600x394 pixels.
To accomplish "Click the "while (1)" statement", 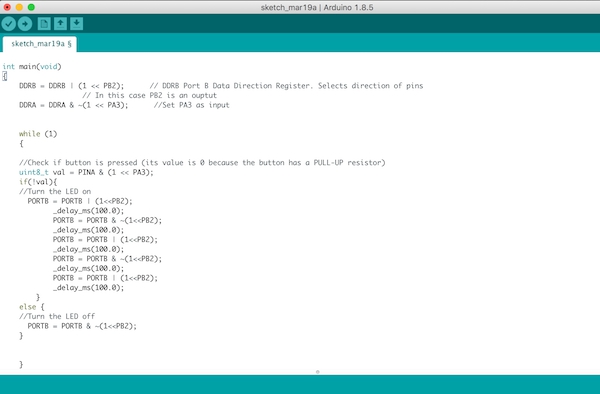I will [x=38, y=134].
